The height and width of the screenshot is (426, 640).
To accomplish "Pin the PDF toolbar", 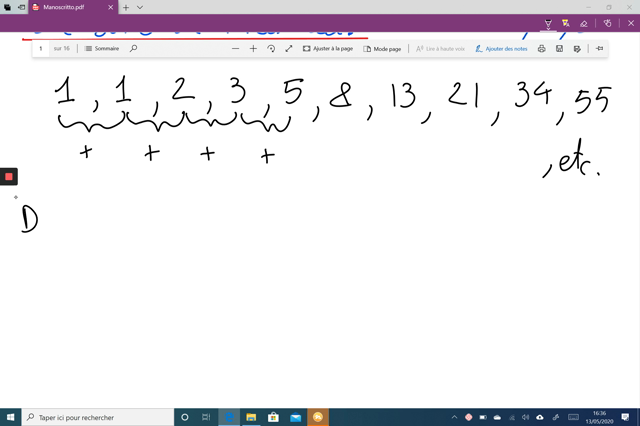I will pyautogui.click(x=599, y=48).
